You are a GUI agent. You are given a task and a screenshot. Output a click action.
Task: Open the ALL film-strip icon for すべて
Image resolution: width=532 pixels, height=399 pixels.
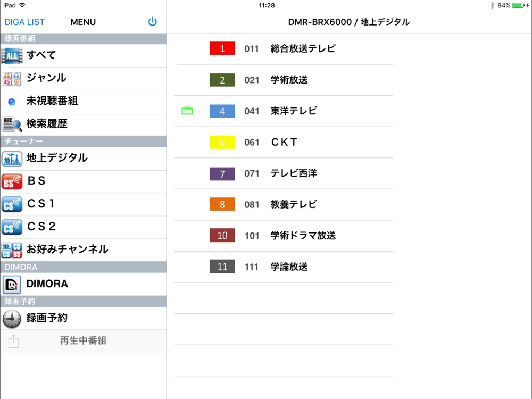(12, 56)
